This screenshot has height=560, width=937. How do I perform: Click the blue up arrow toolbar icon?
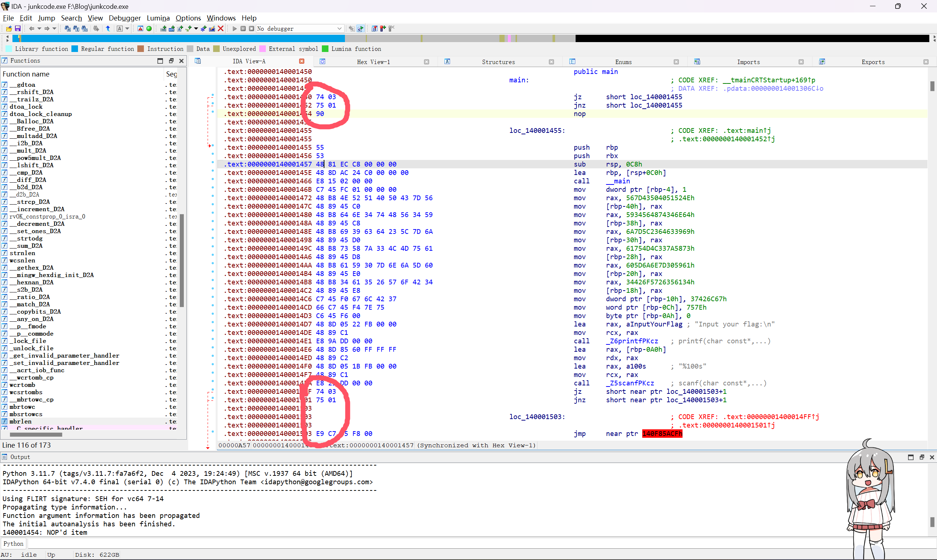[108, 29]
